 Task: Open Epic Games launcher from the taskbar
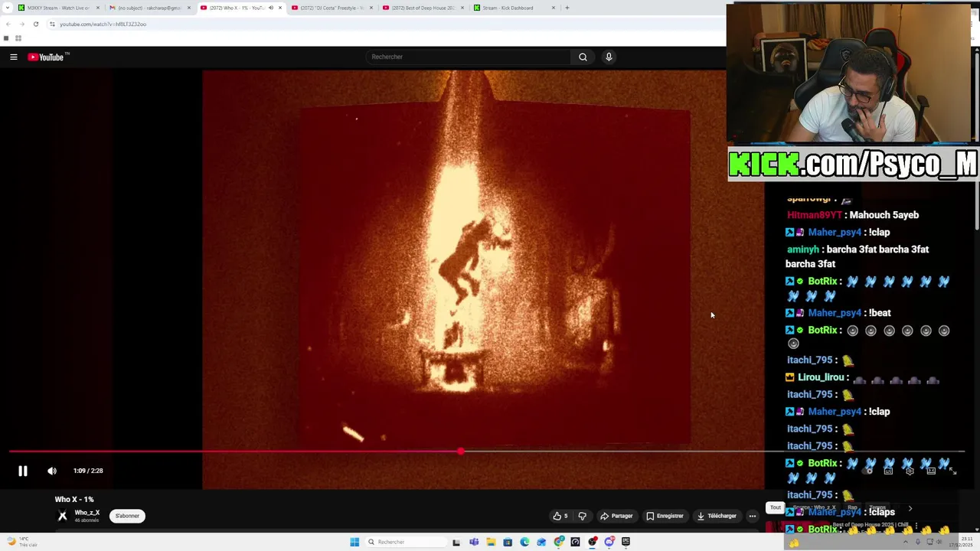pos(626,542)
